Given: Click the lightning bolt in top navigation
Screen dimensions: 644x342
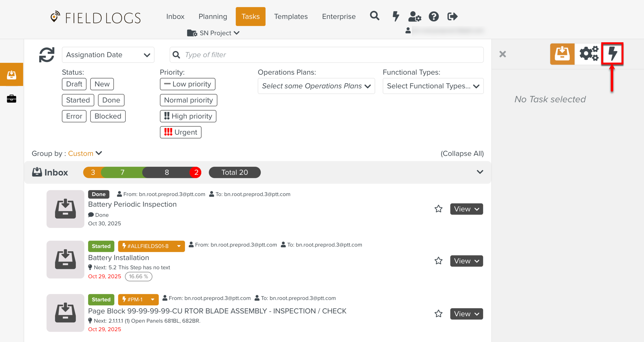Looking at the screenshot, I should click(x=395, y=16).
